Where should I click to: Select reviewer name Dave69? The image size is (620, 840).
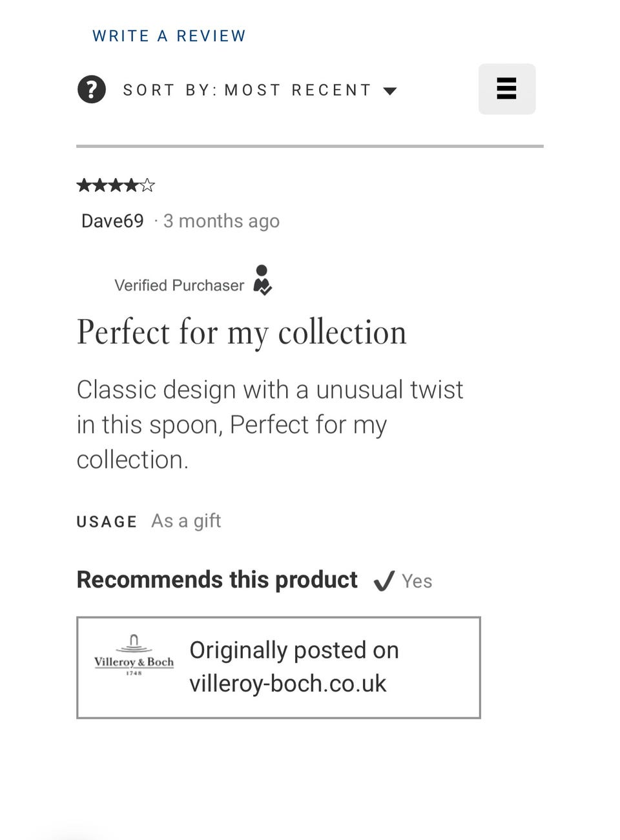(112, 221)
